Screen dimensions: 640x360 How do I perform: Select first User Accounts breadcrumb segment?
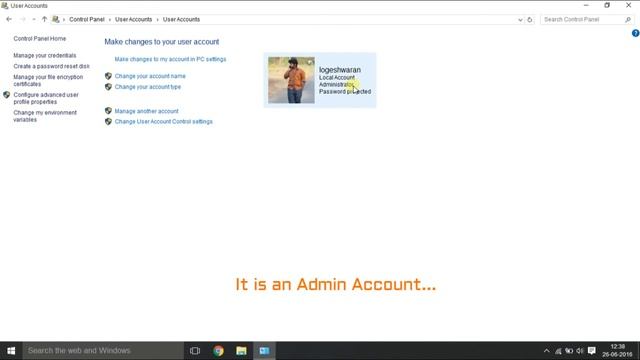coord(133,19)
